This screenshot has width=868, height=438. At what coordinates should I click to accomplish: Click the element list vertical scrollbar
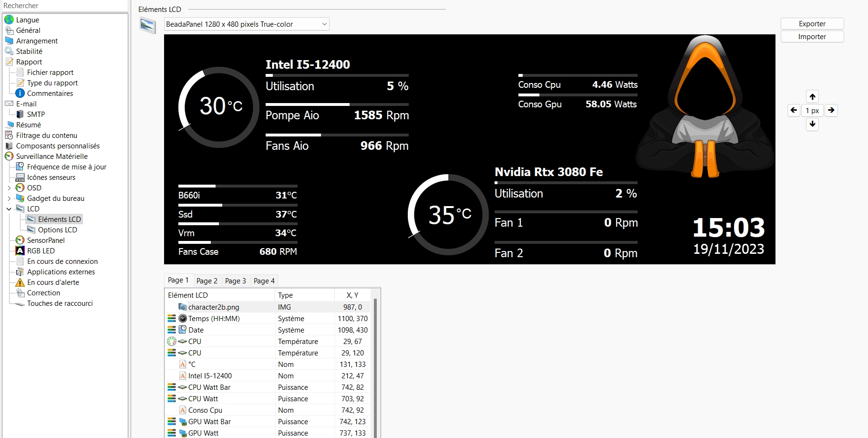375,367
